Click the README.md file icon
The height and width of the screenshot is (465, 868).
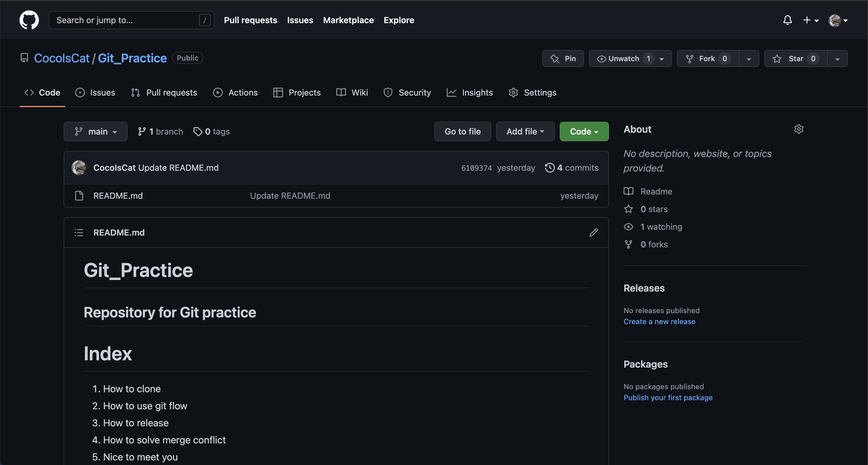(x=79, y=195)
